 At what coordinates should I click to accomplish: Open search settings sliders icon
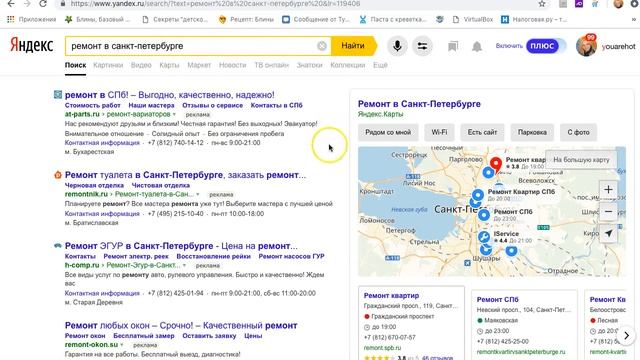coord(422,46)
